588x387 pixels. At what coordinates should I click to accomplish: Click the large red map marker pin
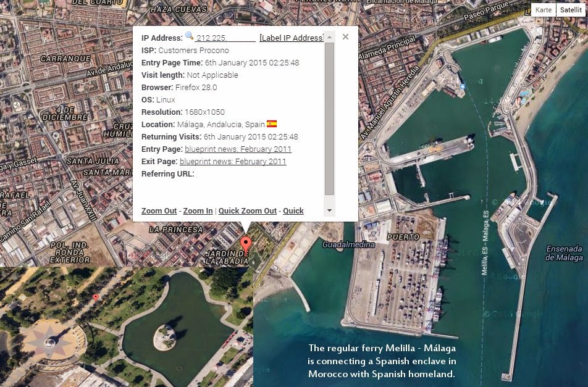(246, 245)
